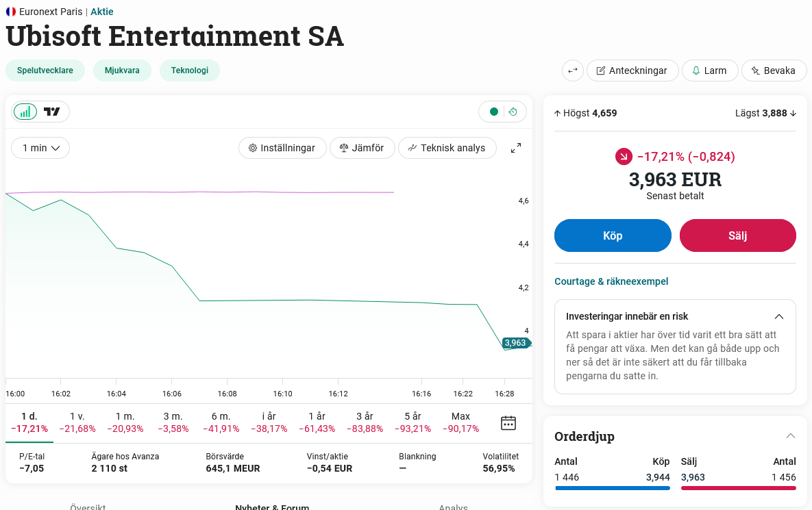The width and height of the screenshot is (812, 510).
Task: Collapse the Investeringar innebär en risk box
Action: tap(779, 316)
